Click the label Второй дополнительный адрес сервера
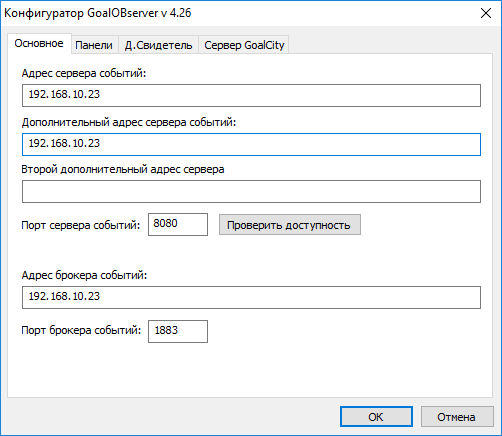The width and height of the screenshot is (502, 436). click(123, 169)
